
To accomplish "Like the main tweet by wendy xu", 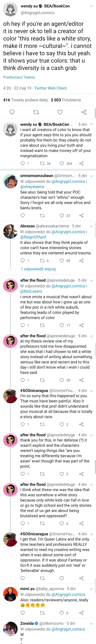I will 60,112.
